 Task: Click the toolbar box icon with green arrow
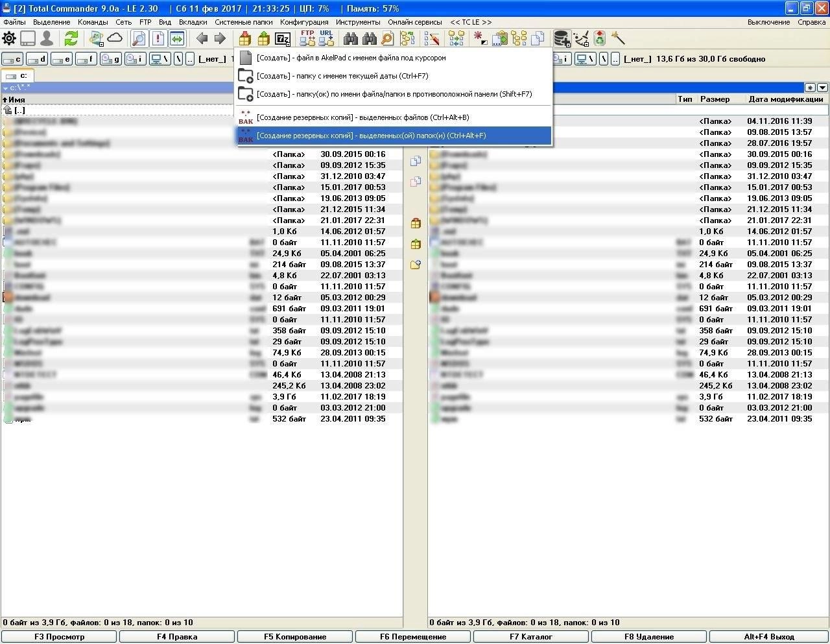click(264, 39)
